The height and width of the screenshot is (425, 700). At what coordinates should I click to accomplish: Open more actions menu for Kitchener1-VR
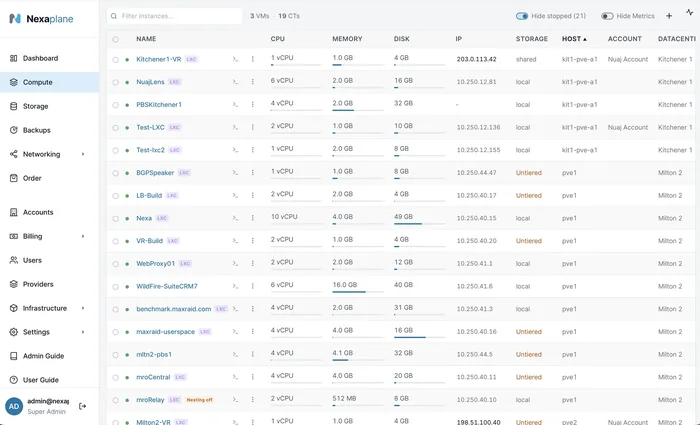click(x=253, y=59)
